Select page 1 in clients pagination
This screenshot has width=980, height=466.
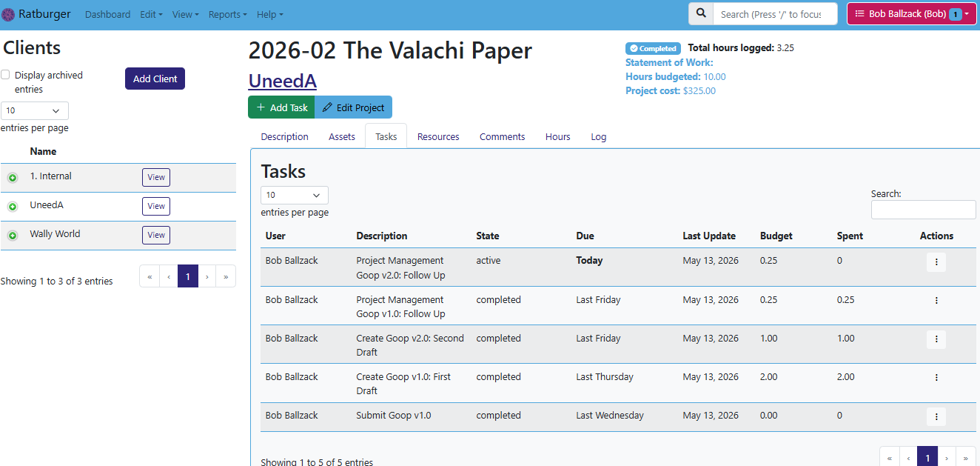point(188,276)
